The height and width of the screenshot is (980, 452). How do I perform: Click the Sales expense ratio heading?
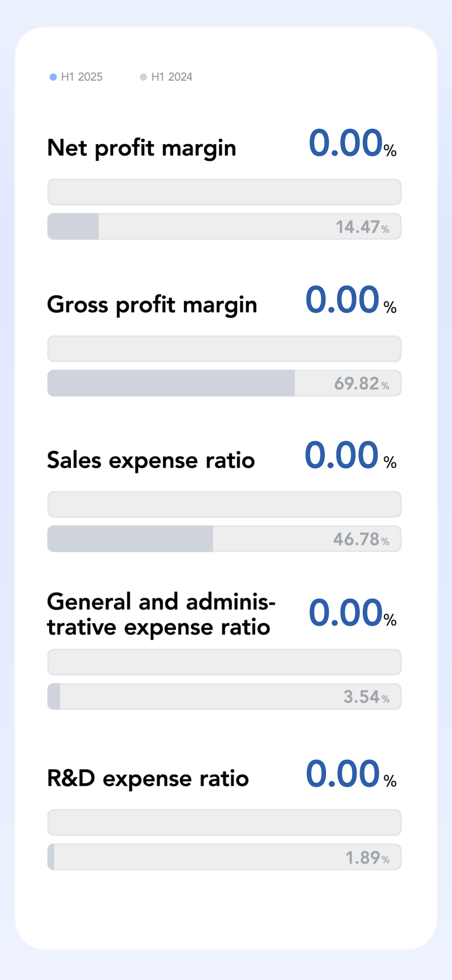151,461
